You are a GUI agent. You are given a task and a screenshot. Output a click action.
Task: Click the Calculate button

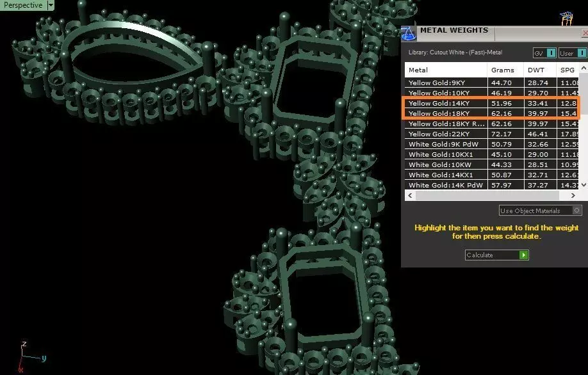point(497,255)
